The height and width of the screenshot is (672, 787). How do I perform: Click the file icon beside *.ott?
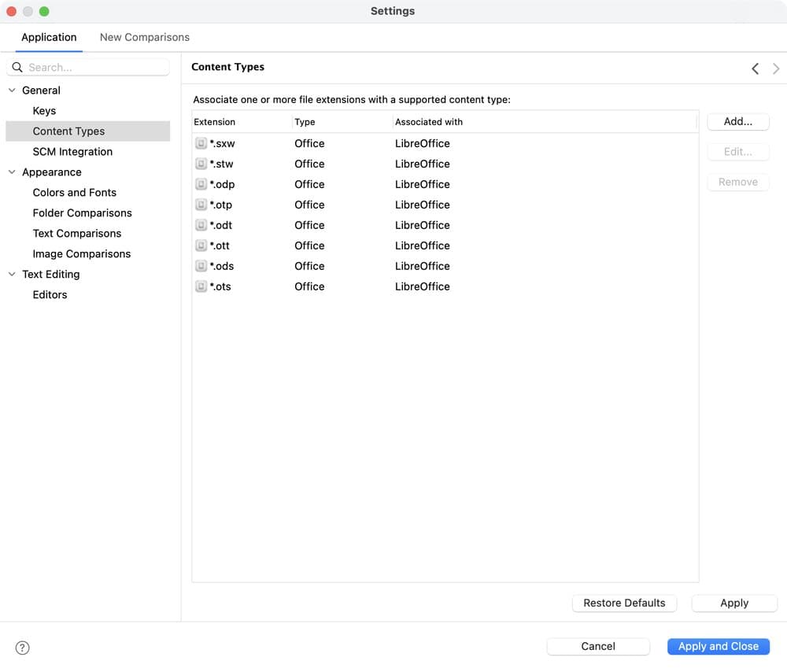pyautogui.click(x=201, y=246)
